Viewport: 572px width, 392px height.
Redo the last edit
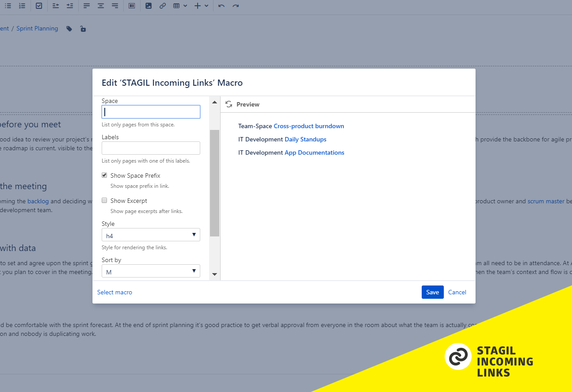click(236, 6)
